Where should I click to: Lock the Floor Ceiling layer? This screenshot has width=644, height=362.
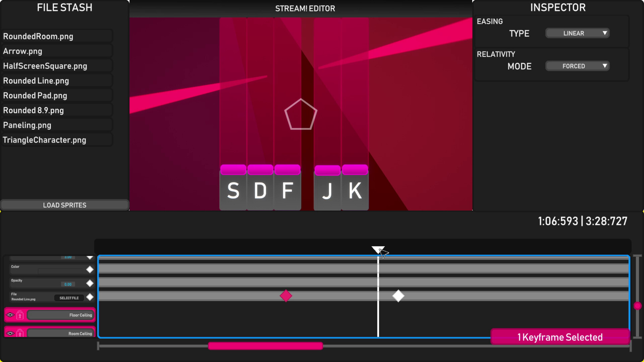coord(20,315)
